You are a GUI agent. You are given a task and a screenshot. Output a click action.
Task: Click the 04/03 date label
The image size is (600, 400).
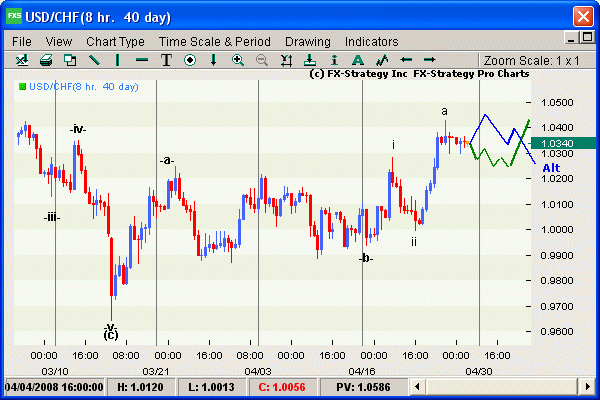pyautogui.click(x=258, y=371)
